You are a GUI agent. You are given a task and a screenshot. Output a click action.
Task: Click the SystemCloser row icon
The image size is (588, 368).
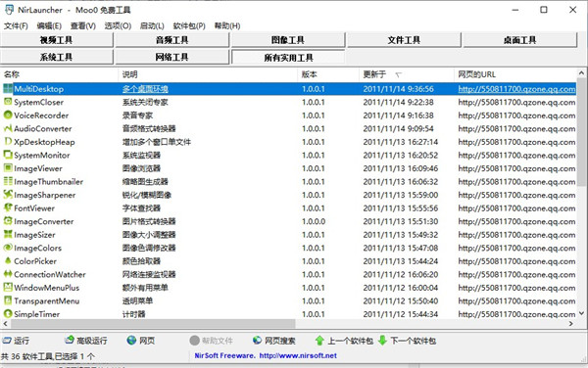(x=8, y=102)
